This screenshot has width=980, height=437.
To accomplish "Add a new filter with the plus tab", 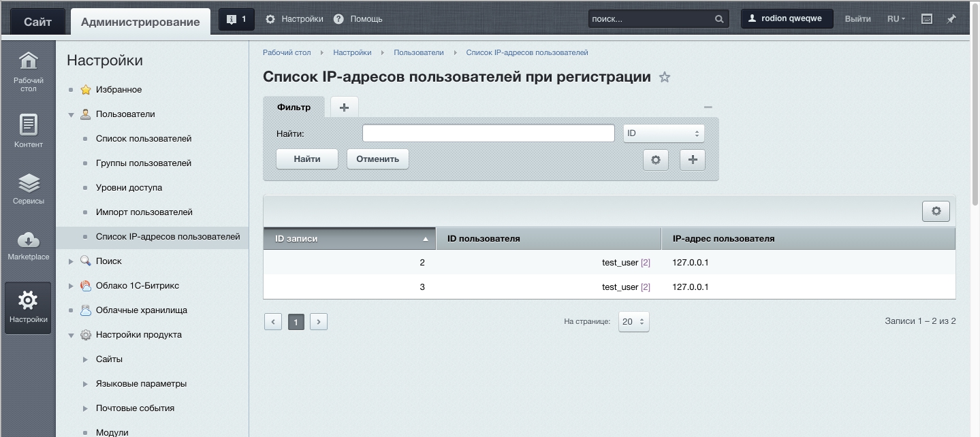I will 344,107.
